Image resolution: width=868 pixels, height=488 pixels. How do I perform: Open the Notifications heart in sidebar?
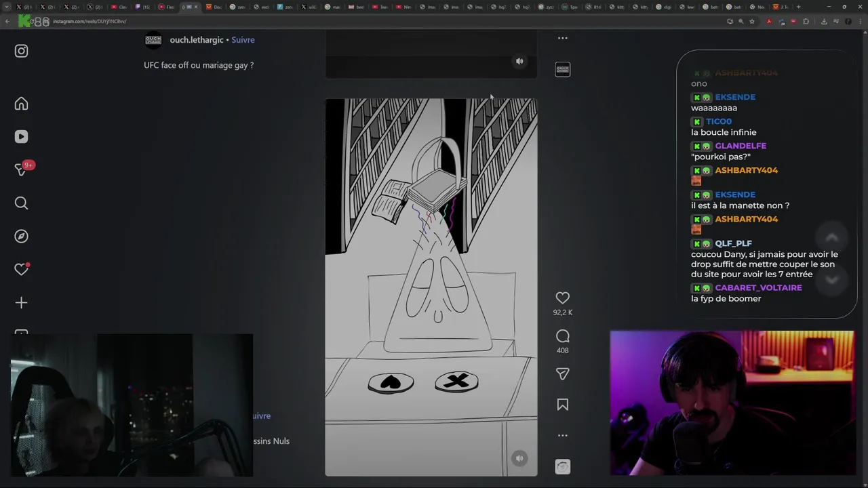[x=21, y=269]
